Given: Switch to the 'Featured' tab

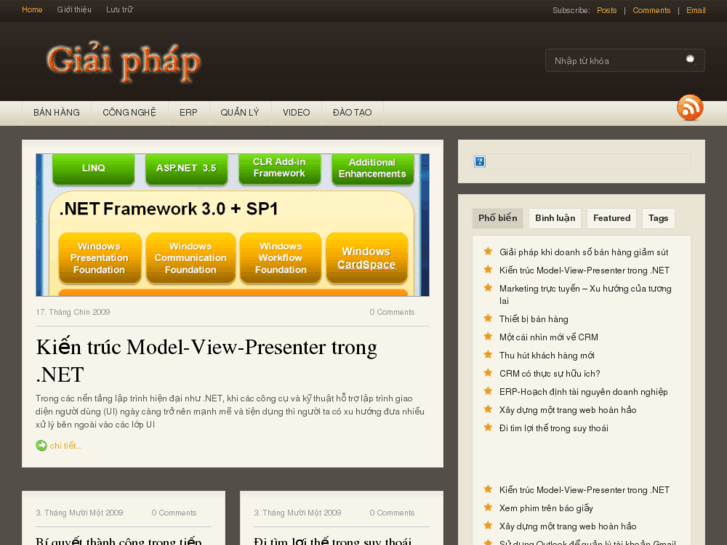Looking at the screenshot, I should click(612, 218).
